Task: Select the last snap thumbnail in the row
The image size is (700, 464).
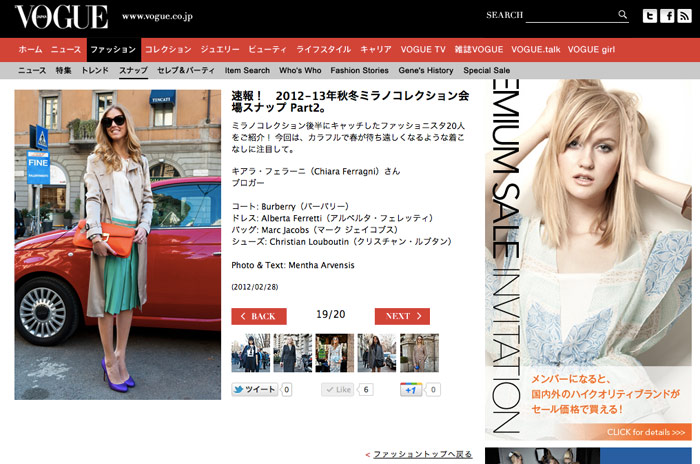Action: [419, 353]
